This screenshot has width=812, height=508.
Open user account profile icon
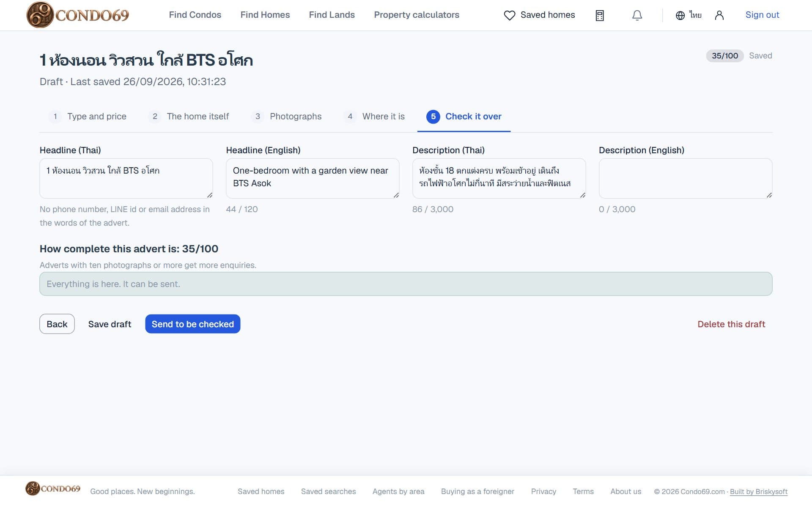[719, 15]
